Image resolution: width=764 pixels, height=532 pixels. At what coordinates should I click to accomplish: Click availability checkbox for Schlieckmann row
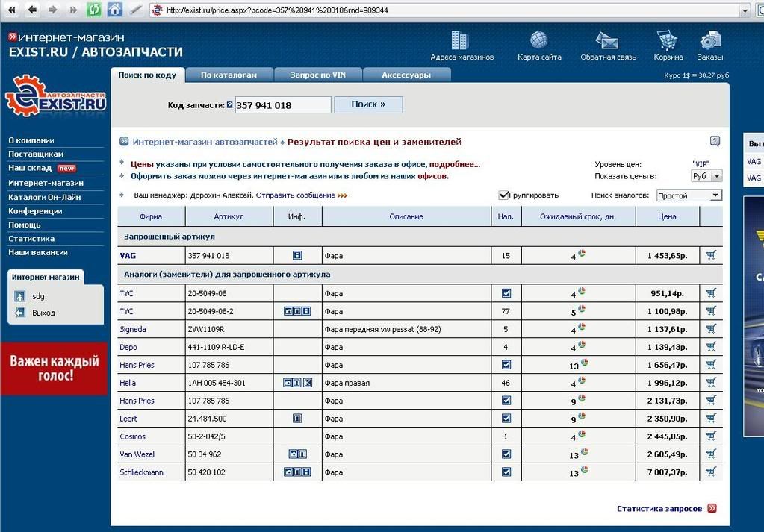[x=506, y=472]
